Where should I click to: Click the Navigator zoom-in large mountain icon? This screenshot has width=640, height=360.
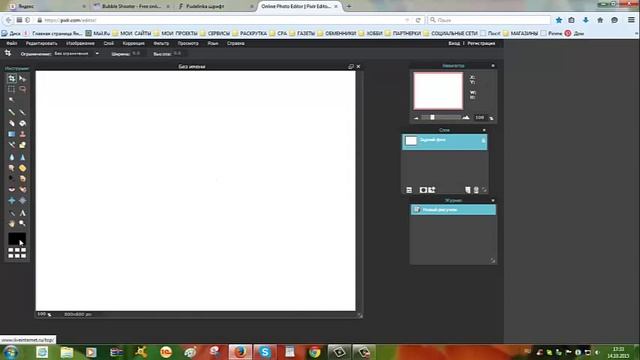point(466,118)
